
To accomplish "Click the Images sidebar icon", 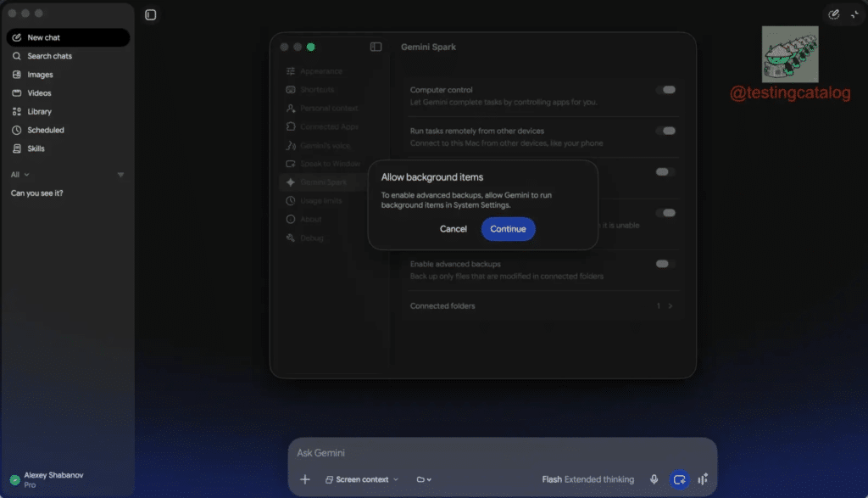I will (x=17, y=74).
